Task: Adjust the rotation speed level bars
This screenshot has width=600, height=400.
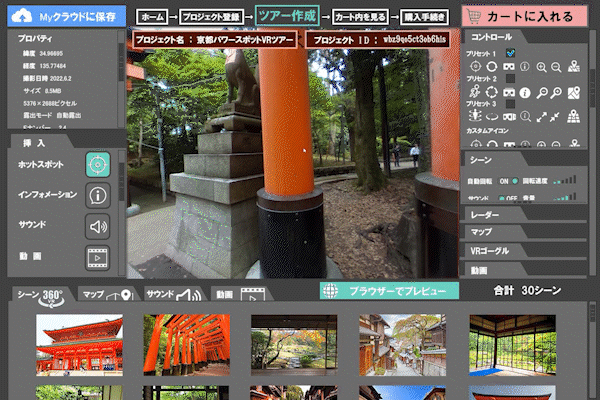Action: coord(571,181)
